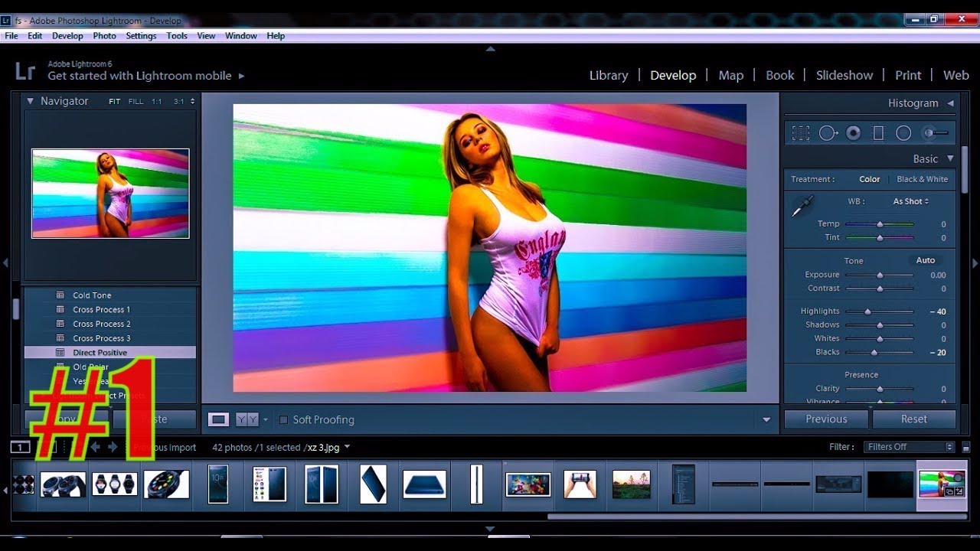Click the Temp slider handle
Screen dimensions: 980x551
(x=880, y=224)
